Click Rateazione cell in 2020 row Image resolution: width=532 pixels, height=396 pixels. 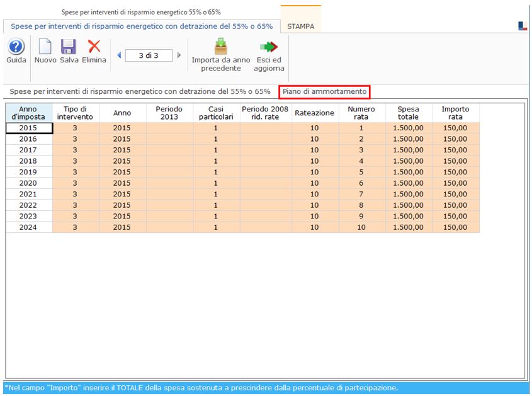tap(315, 183)
